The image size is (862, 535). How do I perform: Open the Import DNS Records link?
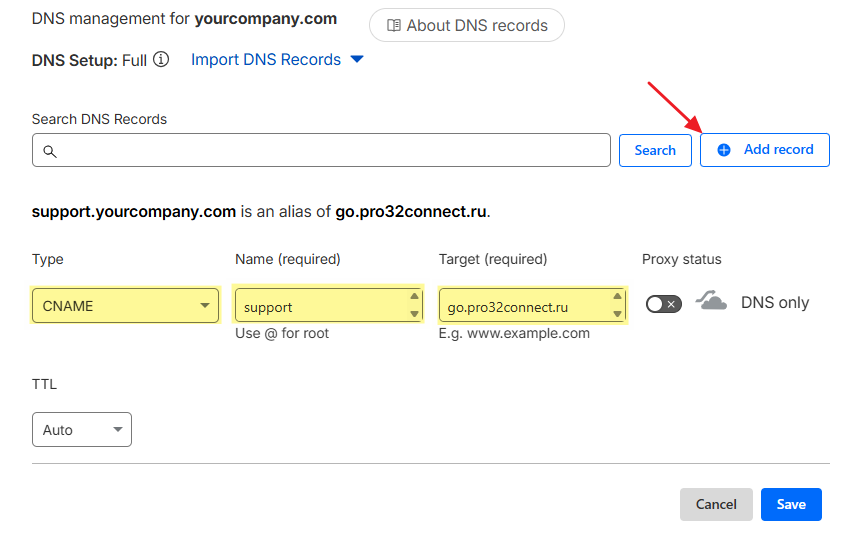[x=266, y=60]
